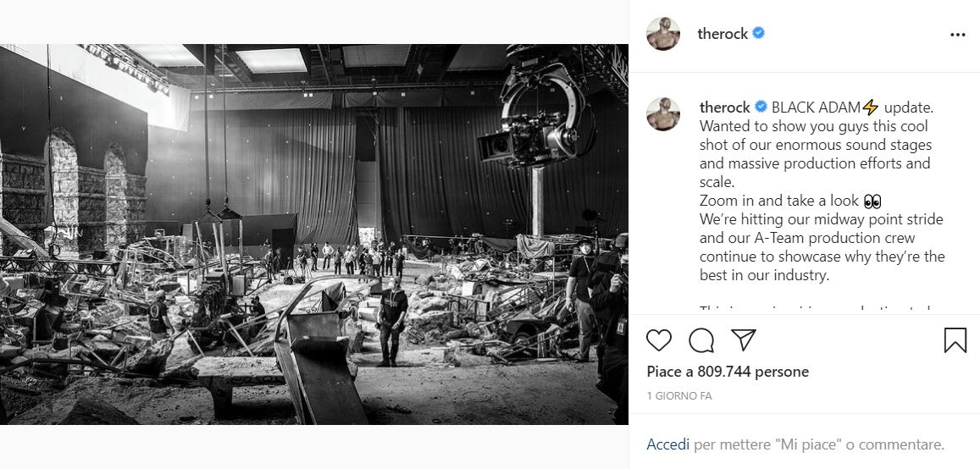Image resolution: width=980 pixels, height=469 pixels.
Task: Save the post with the bookmark icon
Action: pos(955,340)
